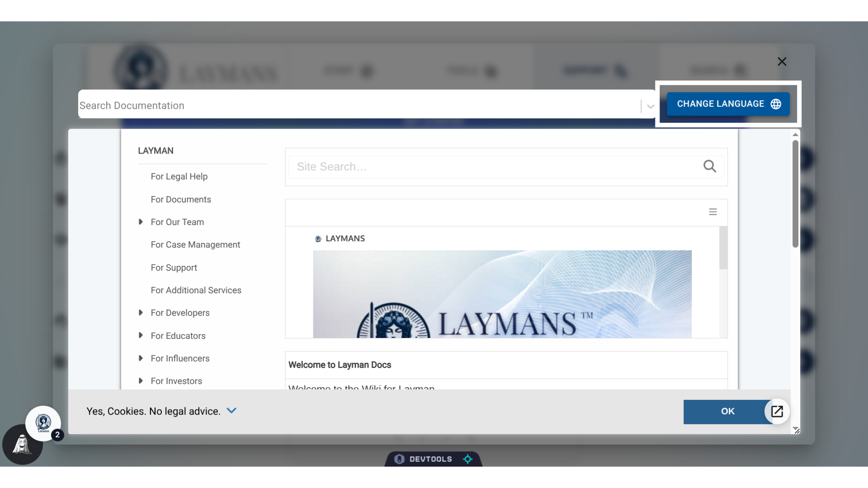Expand the For Our Team tree item
This screenshot has width=868, height=488.
point(141,222)
